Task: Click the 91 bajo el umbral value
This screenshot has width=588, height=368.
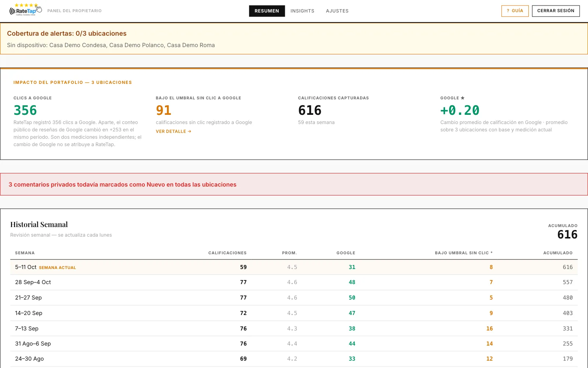Action: pyautogui.click(x=164, y=110)
